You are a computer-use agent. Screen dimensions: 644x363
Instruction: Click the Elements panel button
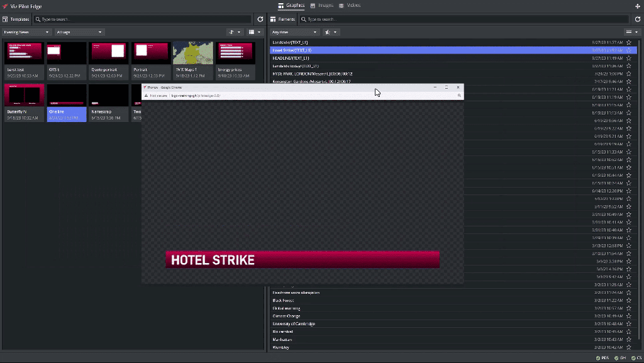[283, 20]
